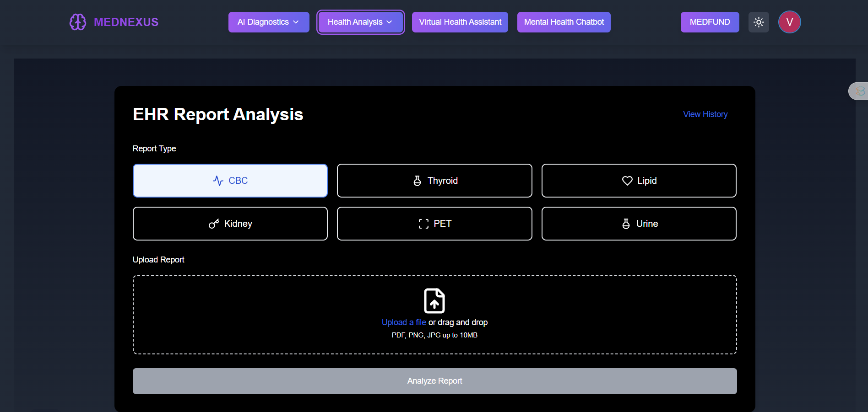Select the PET report type
This screenshot has height=412, width=868.
[434, 224]
